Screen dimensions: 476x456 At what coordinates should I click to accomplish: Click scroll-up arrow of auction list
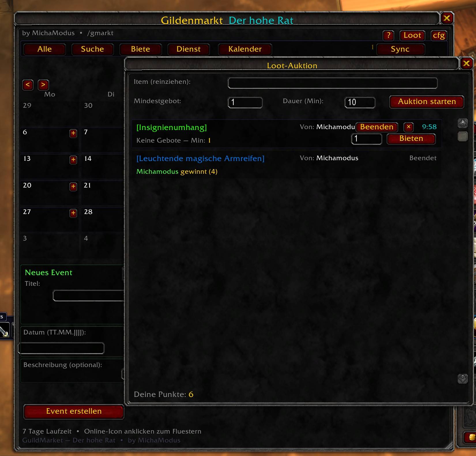[463, 124]
